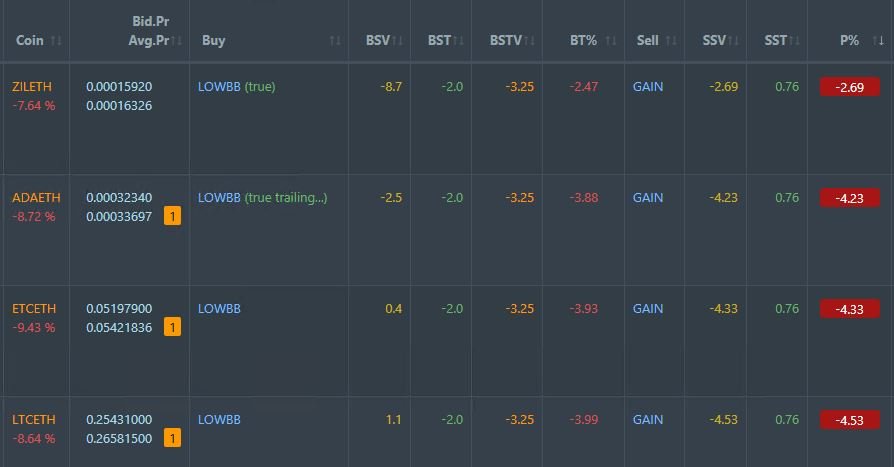
Task: Sort by P% column arrows
Action: coord(879,40)
